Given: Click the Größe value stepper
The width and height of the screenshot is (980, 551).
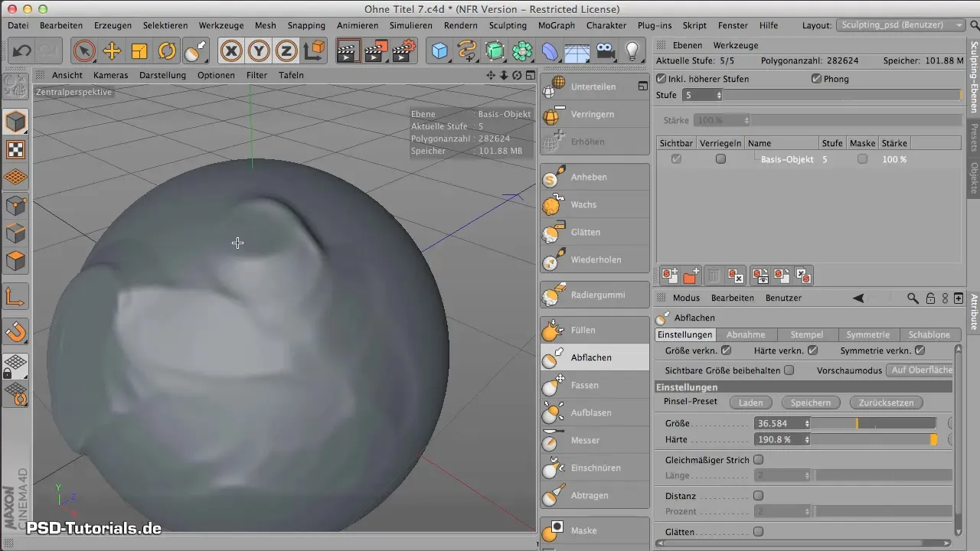Looking at the screenshot, I should 807,423.
